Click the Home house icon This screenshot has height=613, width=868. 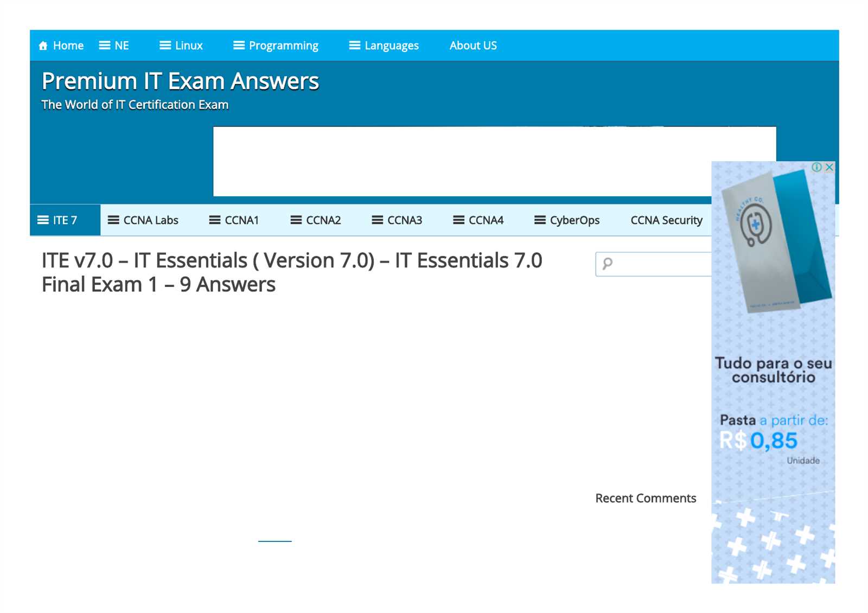point(43,46)
